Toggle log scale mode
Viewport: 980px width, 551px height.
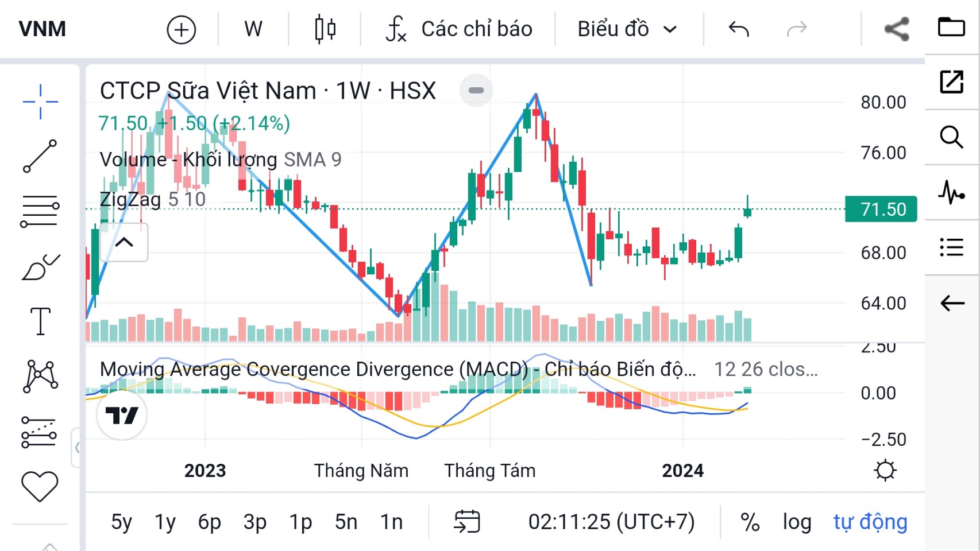[x=797, y=522]
